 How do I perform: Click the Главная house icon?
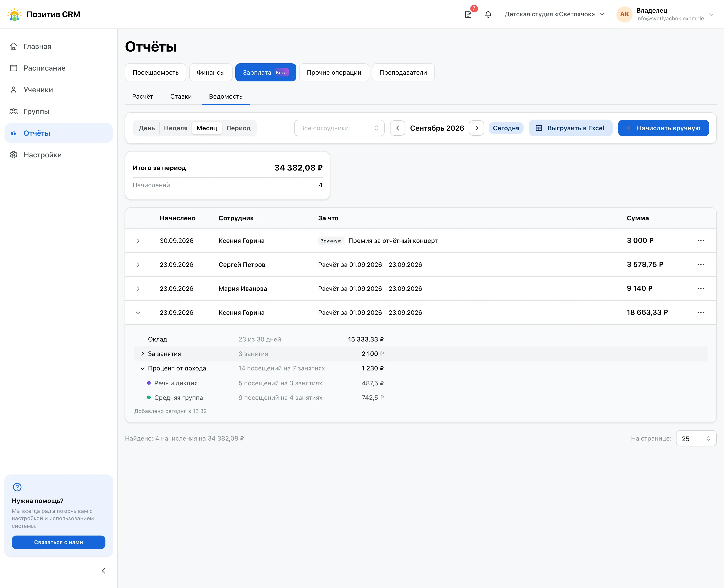[x=14, y=46]
